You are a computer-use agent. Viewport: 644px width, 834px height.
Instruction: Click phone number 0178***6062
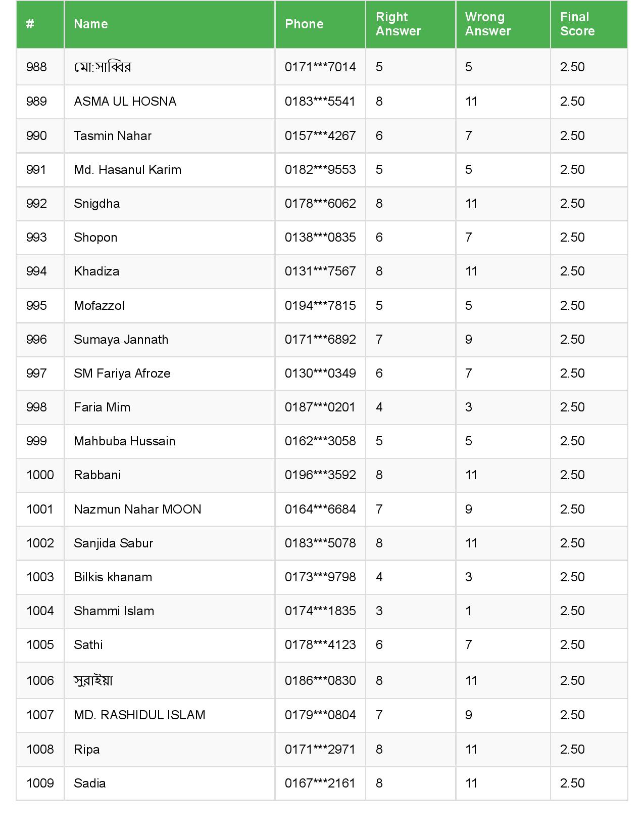320,204
